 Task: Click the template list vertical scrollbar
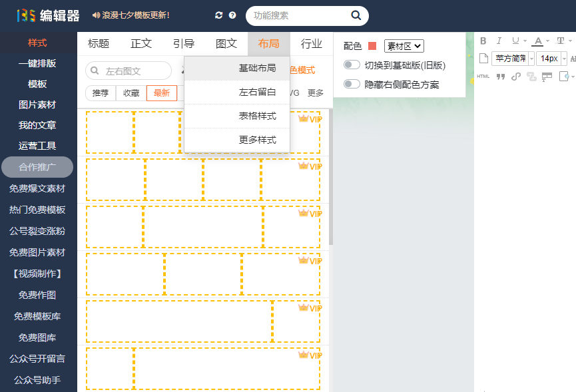[x=330, y=178]
